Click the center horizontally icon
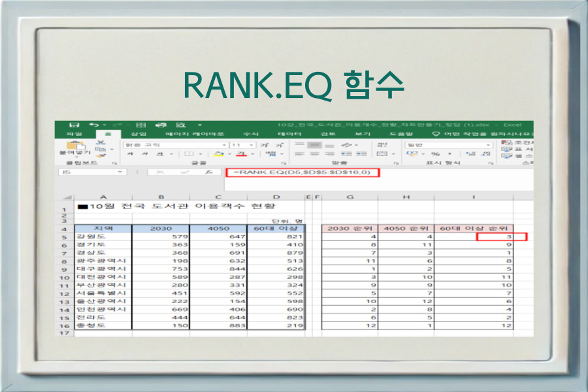Viewport: 588px width, 392px height. [x=314, y=154]
